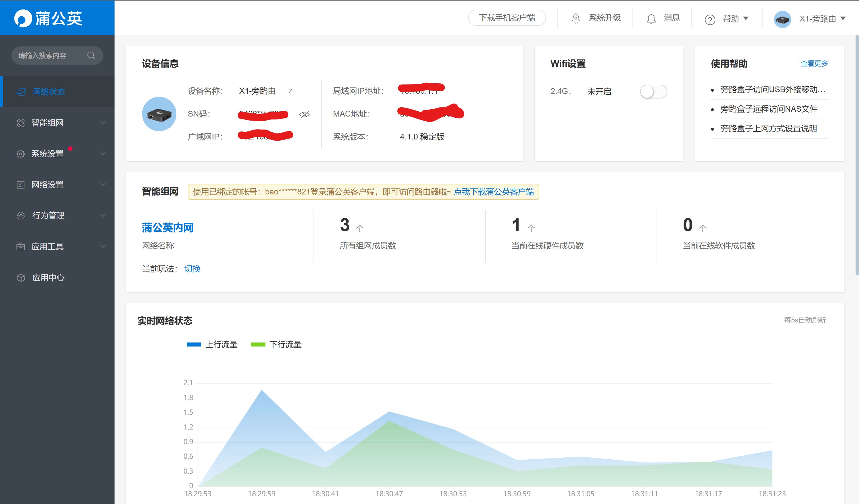Enable the 2.4G Wifi switch

point(653,91)
